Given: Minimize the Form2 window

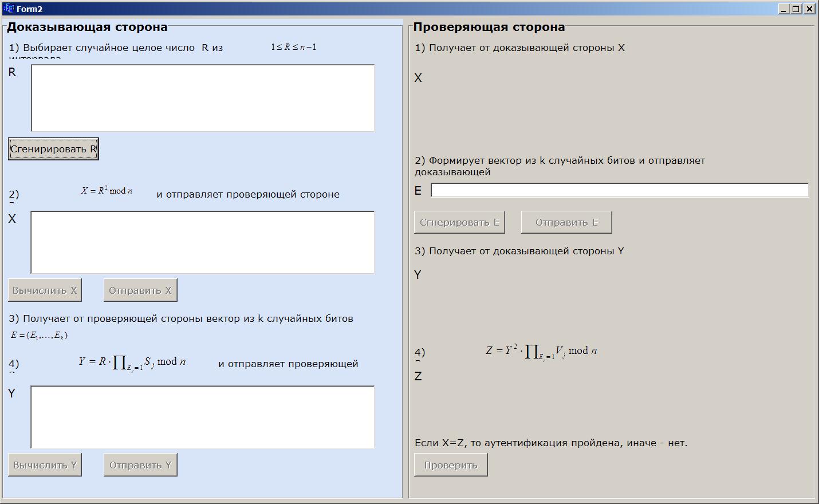Looking at the screenshot, I should (x=783, y=9).
